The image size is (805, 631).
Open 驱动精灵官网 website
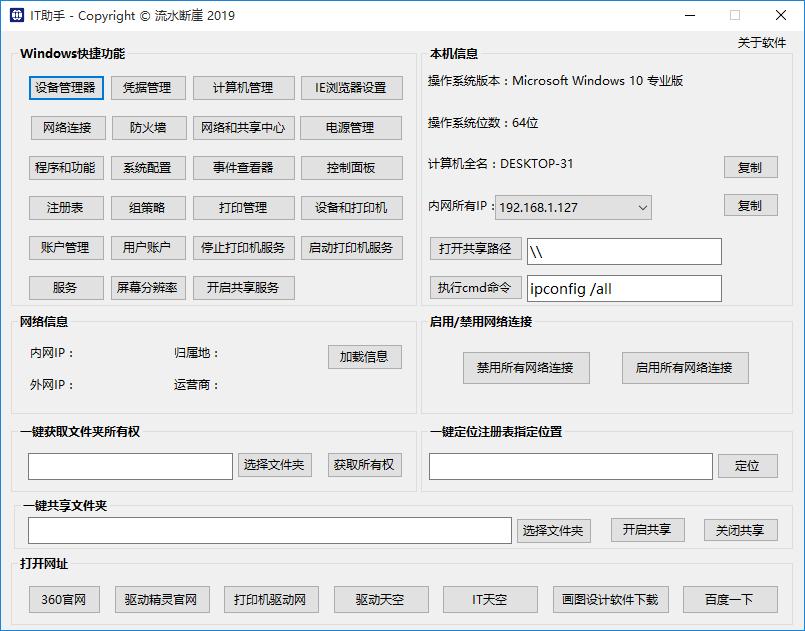click(x=162, y=600)
